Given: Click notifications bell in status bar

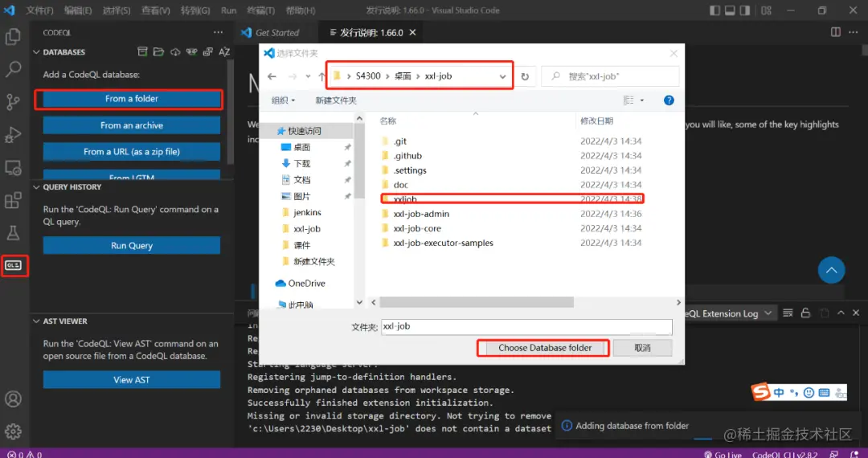Looking at the screenshot, I should click(854, 454).
